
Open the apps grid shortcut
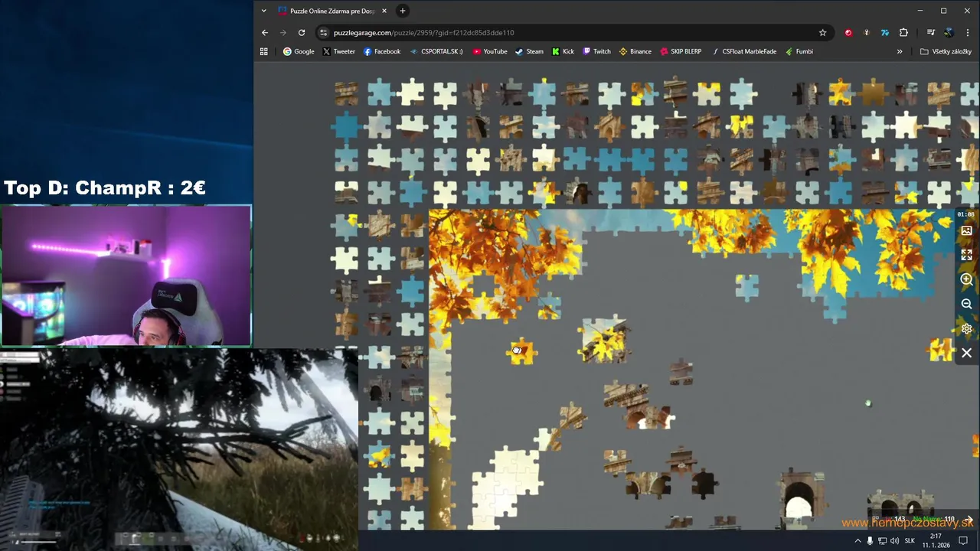[x=264, y=51]
